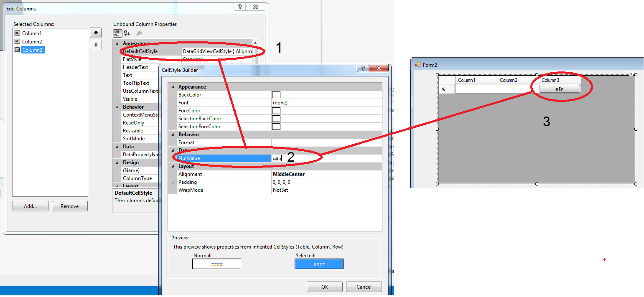Click the NullValue input field
The image size is (644, 297).
pyautogui.click(x=327, y=158)
